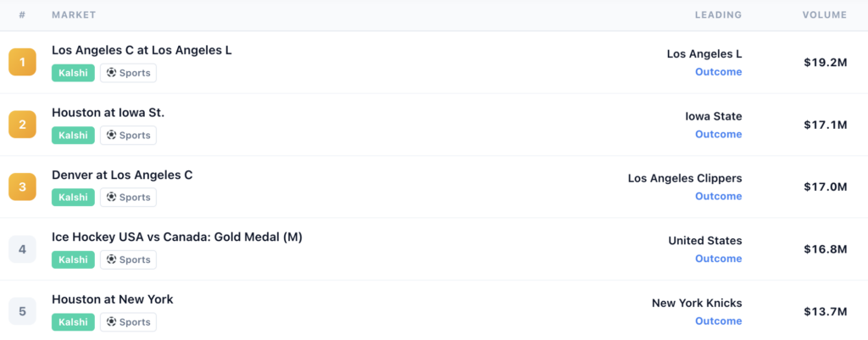This screenshot has width=868, height=340.
Task: Click Outcome link under Iowa State
Action: (718, 135)
